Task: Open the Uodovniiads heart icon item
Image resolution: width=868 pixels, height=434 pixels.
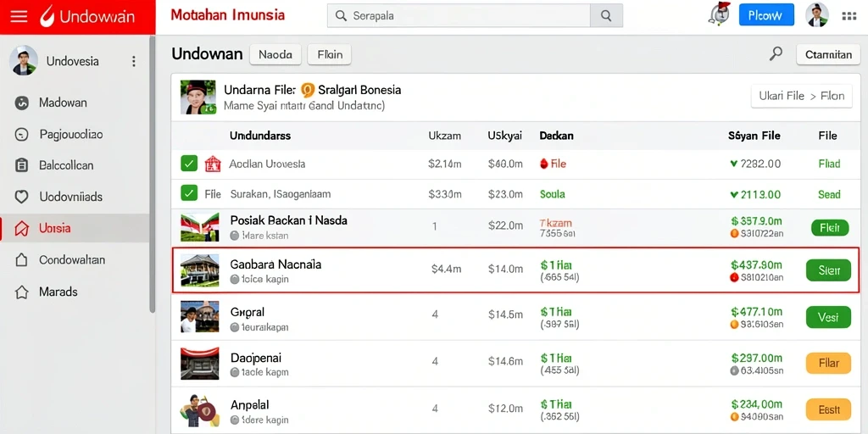Action: tap(21, 197)
